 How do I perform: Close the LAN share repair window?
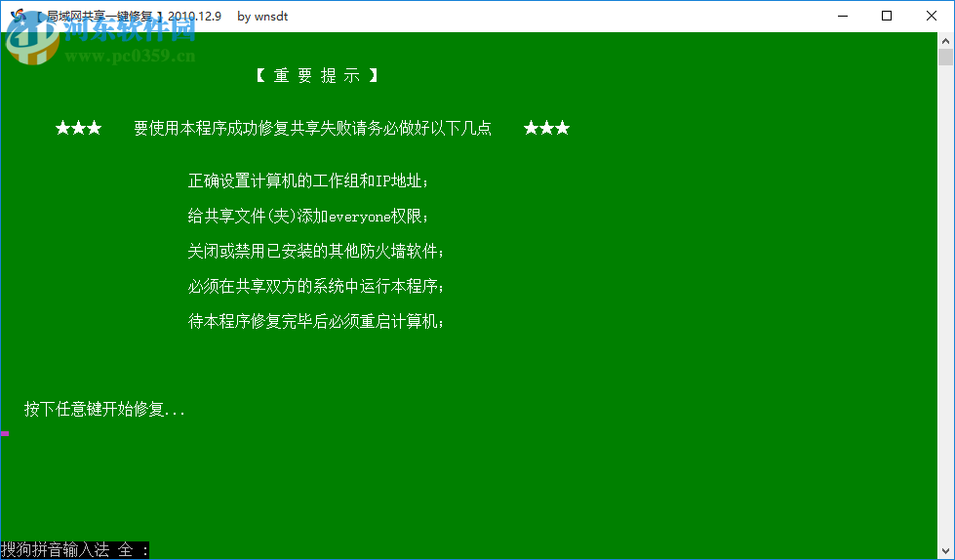click(932, 16)
